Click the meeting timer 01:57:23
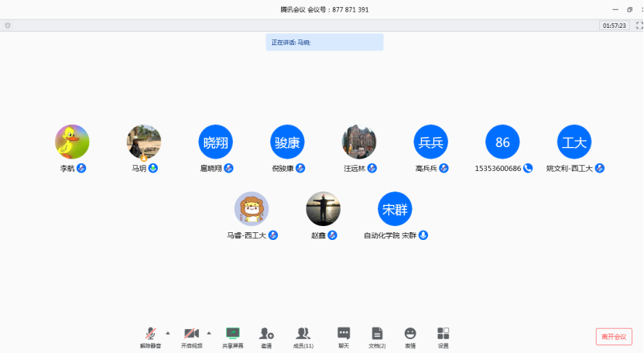Screen dimensions: 644x353 pos(613,26)
